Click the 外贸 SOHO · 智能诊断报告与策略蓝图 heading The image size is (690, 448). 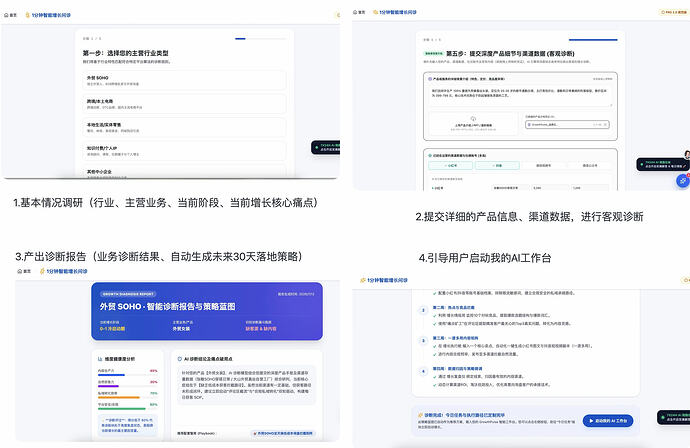[167, 307]
